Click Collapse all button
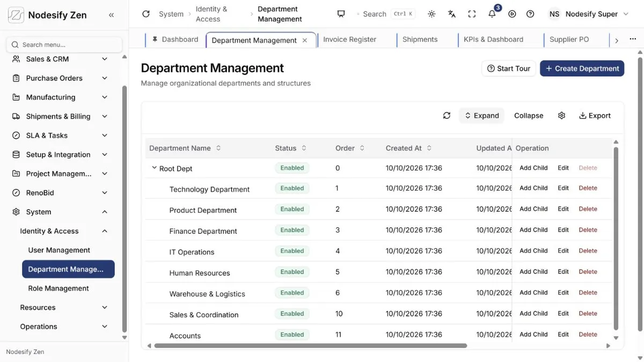 (x=529, y=115)
